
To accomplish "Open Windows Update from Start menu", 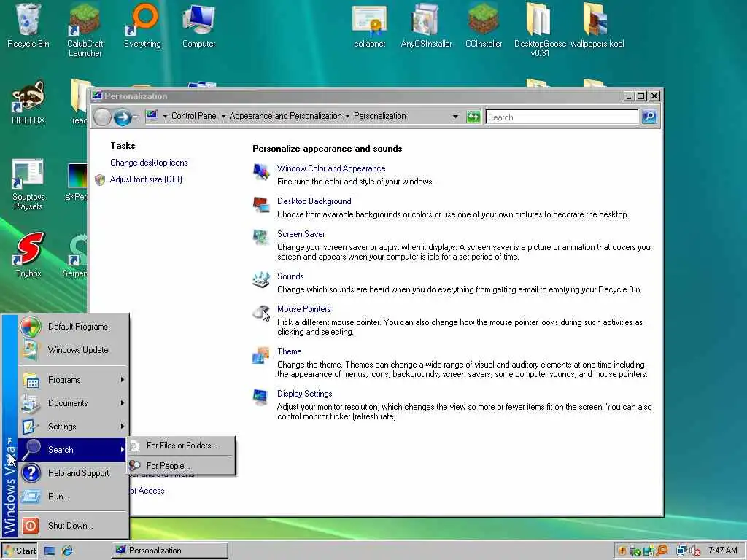I will pos(74,350).
